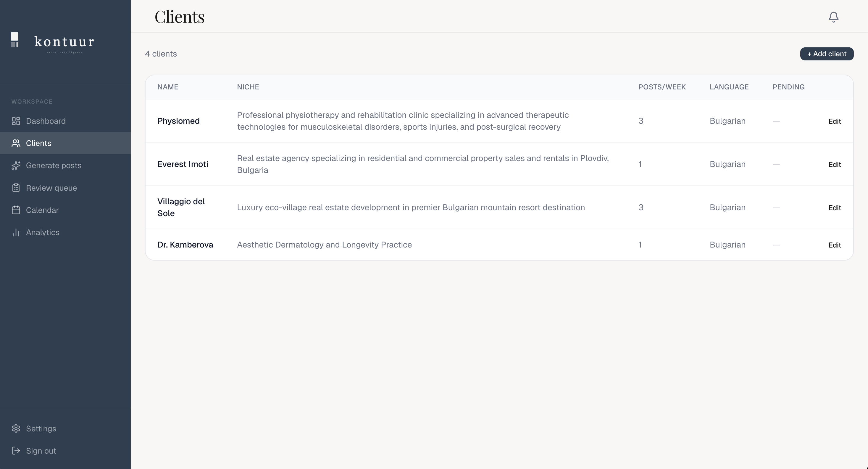Click the Analytics bar chart icon
868x469 pixels.
[x=16, y=232]
